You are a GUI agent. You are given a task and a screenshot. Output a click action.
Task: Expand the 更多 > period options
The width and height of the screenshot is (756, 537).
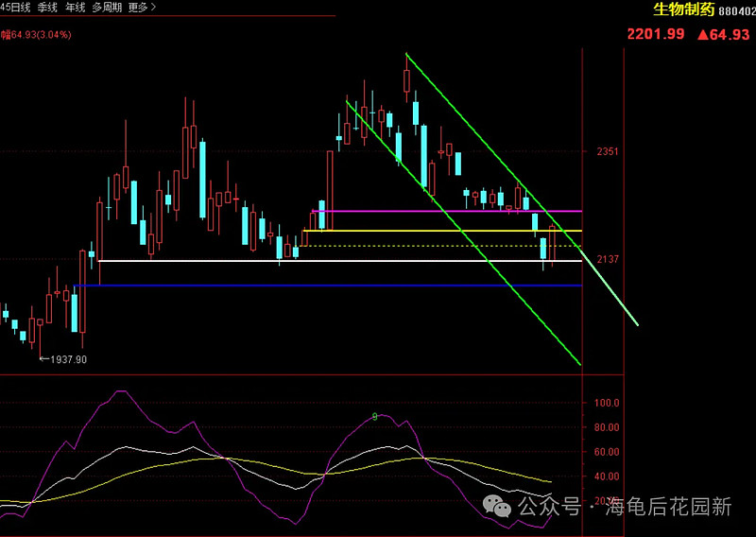tap(143, 8)
